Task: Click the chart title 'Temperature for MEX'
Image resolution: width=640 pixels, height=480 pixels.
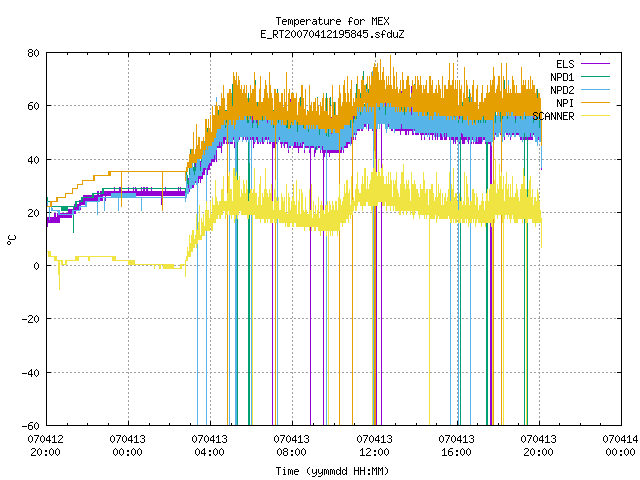Action: 332,21
